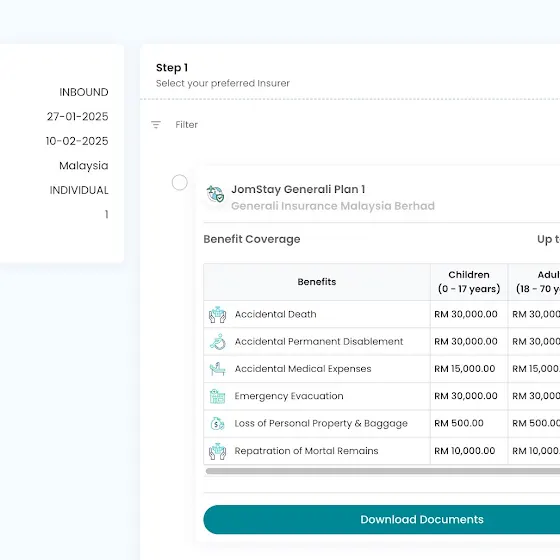560x560 pixels.
Task: Click the Accidental Death hands icon
Action: tap(218, 315)
